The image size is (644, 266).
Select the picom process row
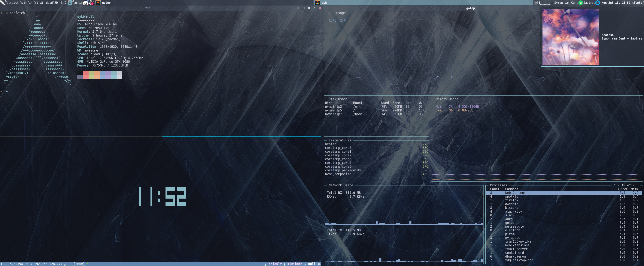(564, 234)
